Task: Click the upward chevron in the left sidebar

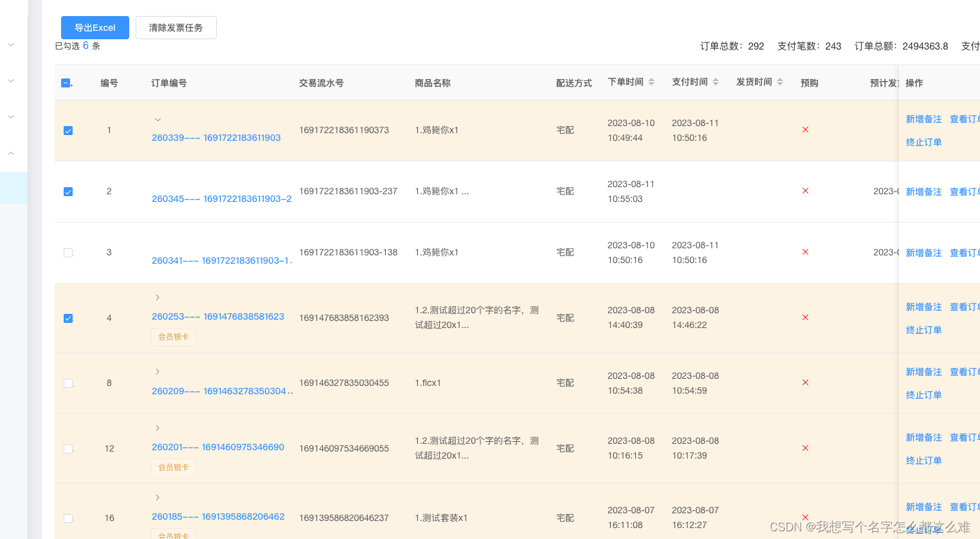Action: (10, 153)
